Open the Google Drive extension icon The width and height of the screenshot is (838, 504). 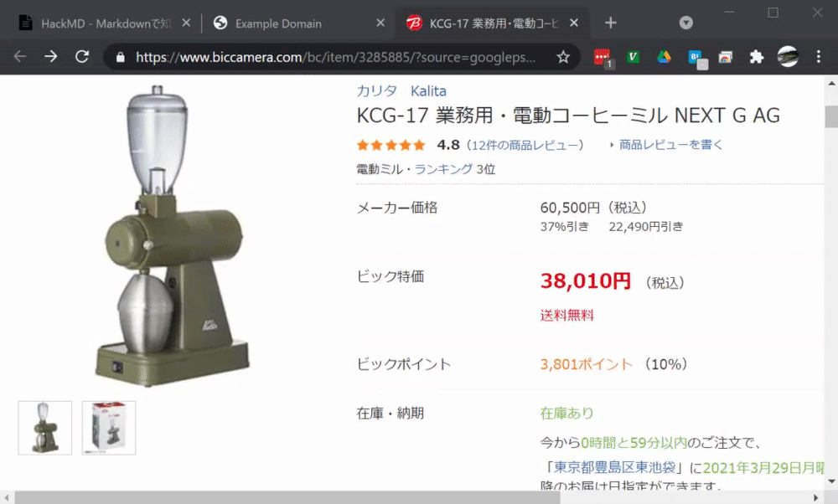point(664,57)
